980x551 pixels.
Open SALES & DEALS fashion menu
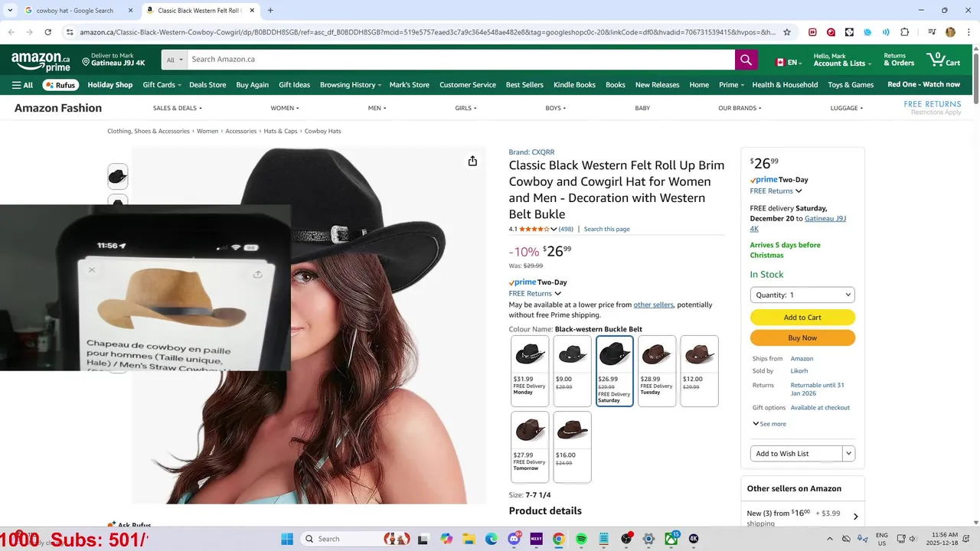177,108
